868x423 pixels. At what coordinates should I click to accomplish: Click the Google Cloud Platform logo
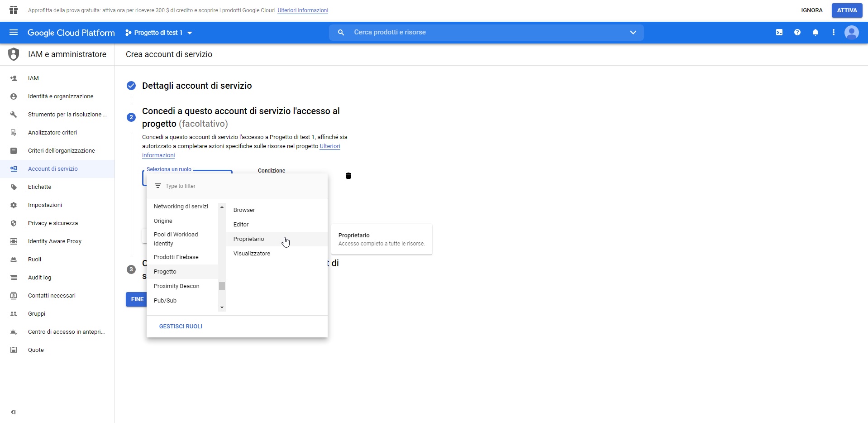(71, 33)
